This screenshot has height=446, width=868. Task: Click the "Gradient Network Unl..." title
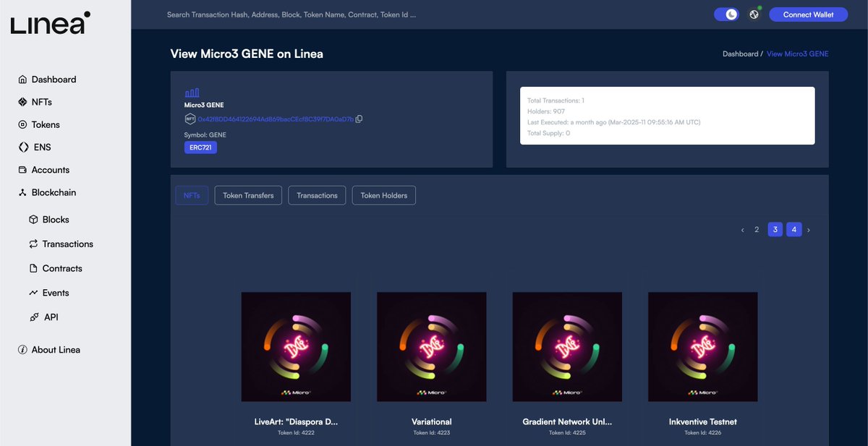point(567,421)
